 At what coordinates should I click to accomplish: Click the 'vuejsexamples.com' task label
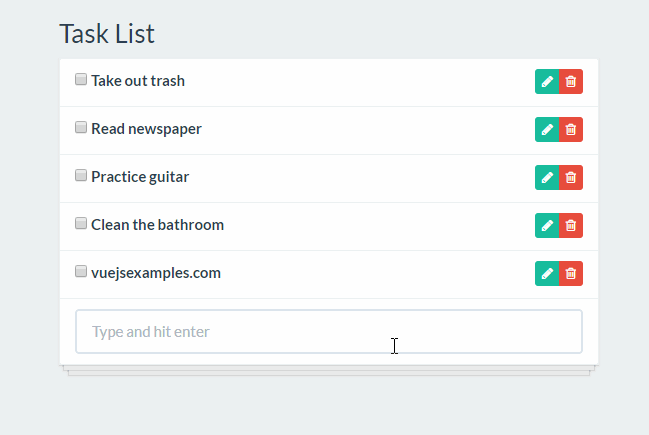(156, 273)
